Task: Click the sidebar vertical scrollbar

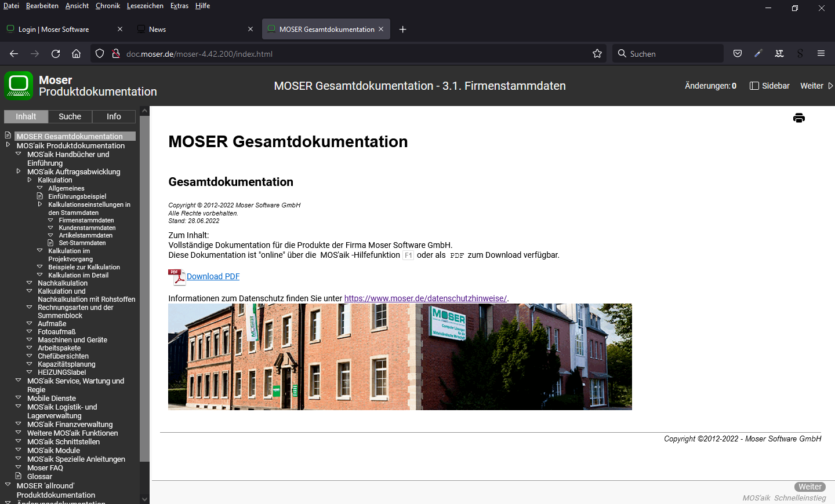Action: 144,288
